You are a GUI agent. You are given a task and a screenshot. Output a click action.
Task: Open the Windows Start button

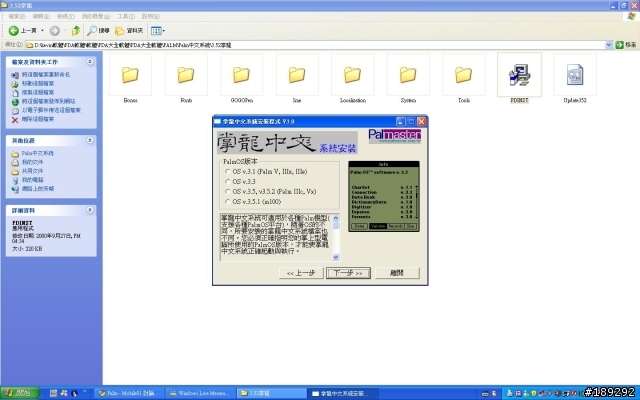tap(20, 393)
